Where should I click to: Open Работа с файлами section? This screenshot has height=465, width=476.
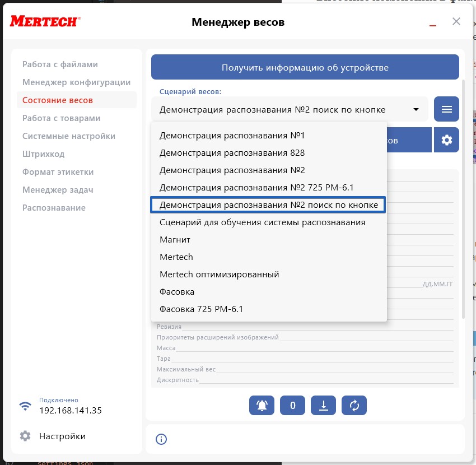click(x=60, y=64)
